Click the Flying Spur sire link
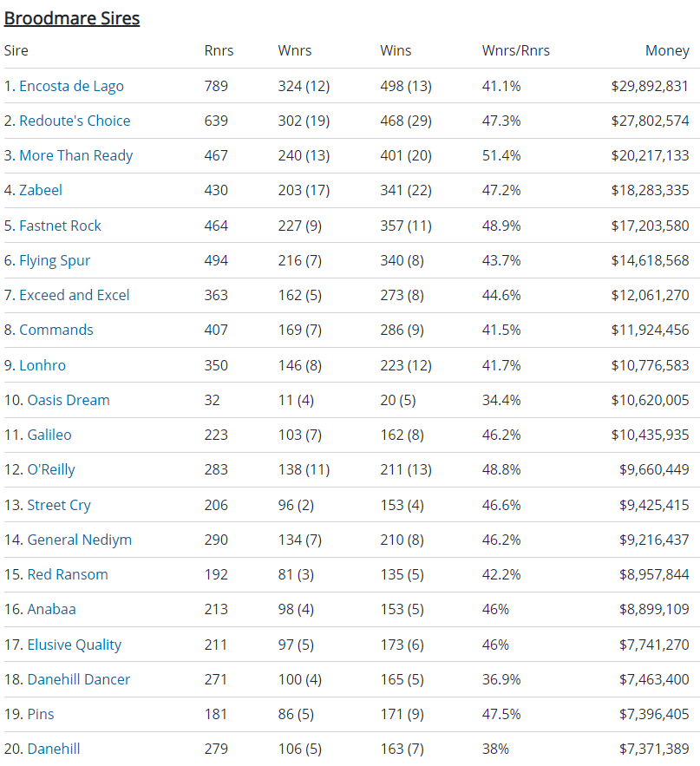The image size is (700, 766). tap(55, 260)
